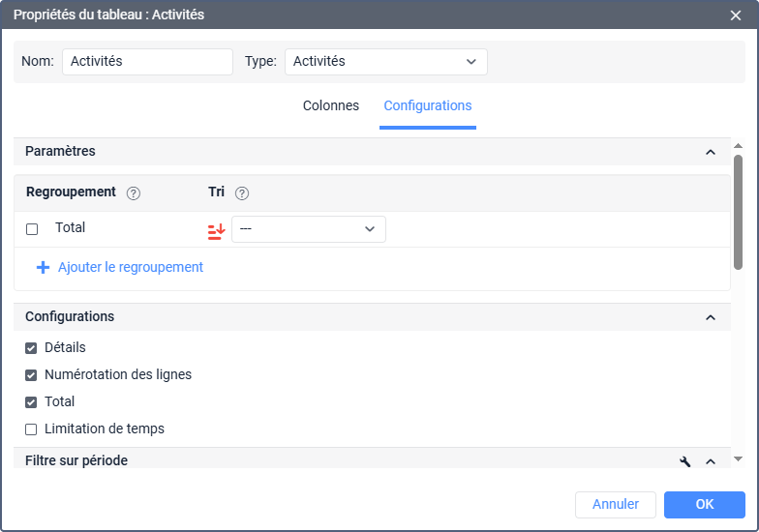Click the help icon next to Regroupement
This screenshot has width=759, height=532.
point(134,193)
